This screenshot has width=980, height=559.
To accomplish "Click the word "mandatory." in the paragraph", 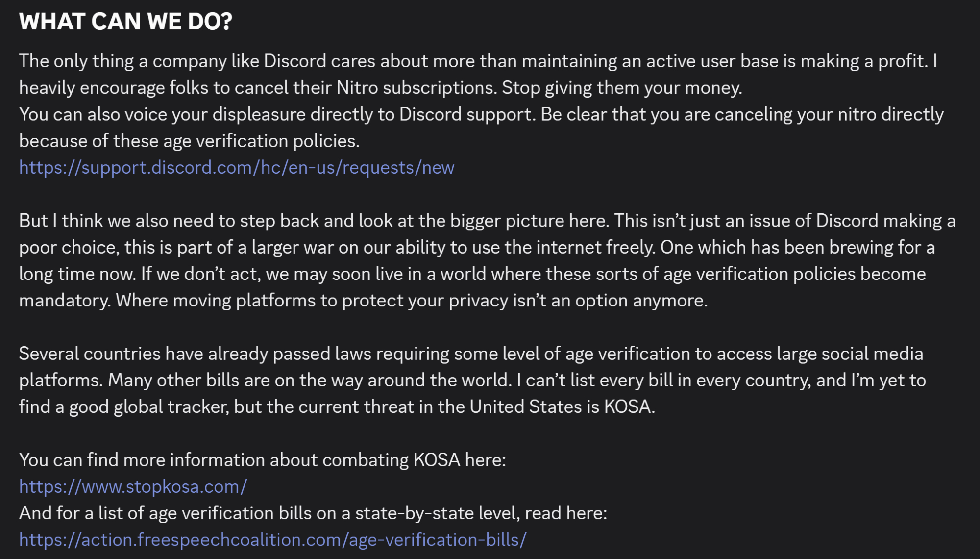I will click(65, 301).
